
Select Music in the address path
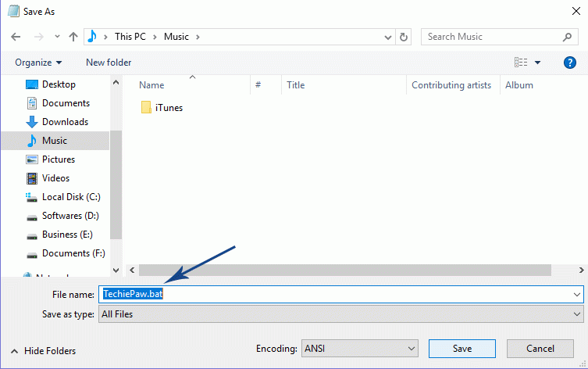click(176, 37)
